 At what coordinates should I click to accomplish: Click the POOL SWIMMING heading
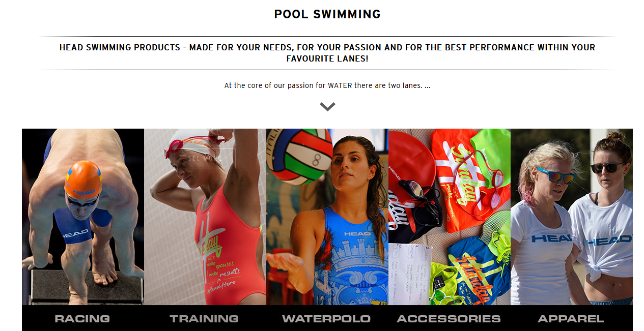point(327,14)
